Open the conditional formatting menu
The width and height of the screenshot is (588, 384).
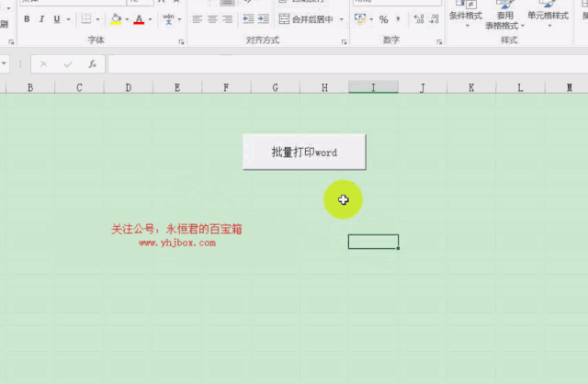point(466,18)
